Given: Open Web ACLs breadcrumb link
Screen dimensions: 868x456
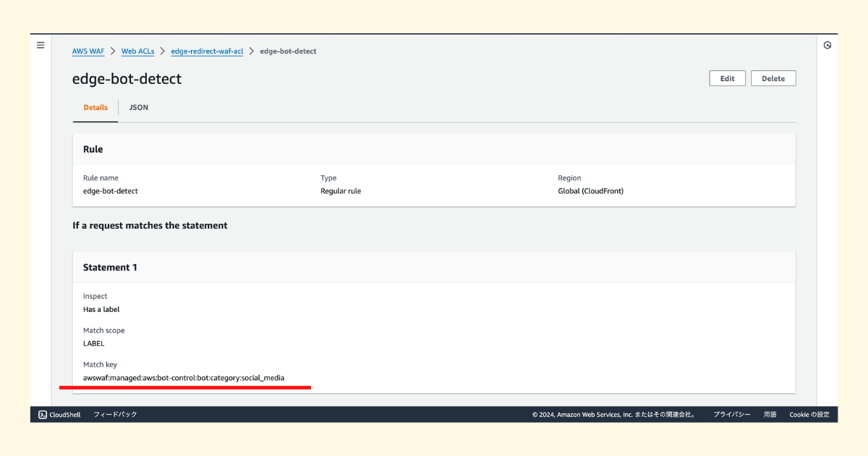Looking at the screenshot, I should click(137, 51).
